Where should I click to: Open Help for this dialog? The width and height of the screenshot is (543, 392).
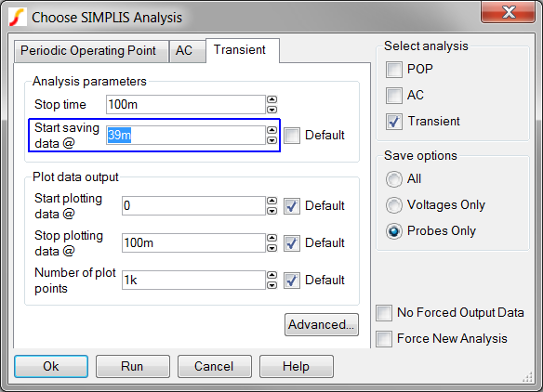(x=297, y=366)
